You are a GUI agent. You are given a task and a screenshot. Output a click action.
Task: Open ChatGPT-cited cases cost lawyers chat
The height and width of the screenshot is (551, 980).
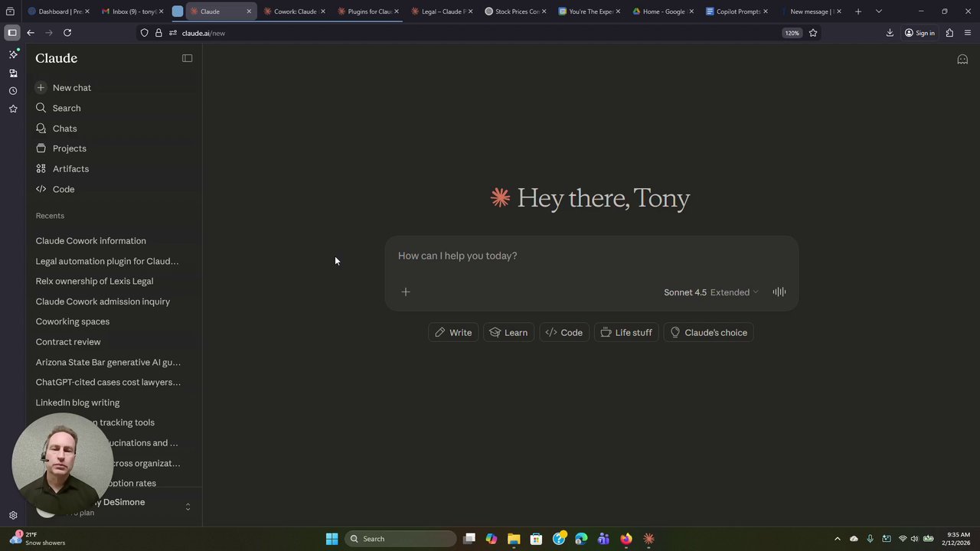point(108,382)
